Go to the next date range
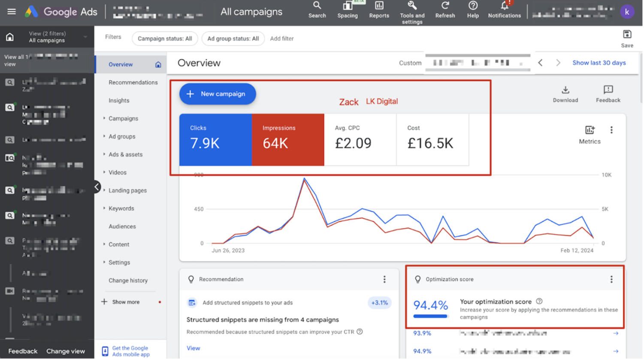 click(x=558, y=63)
